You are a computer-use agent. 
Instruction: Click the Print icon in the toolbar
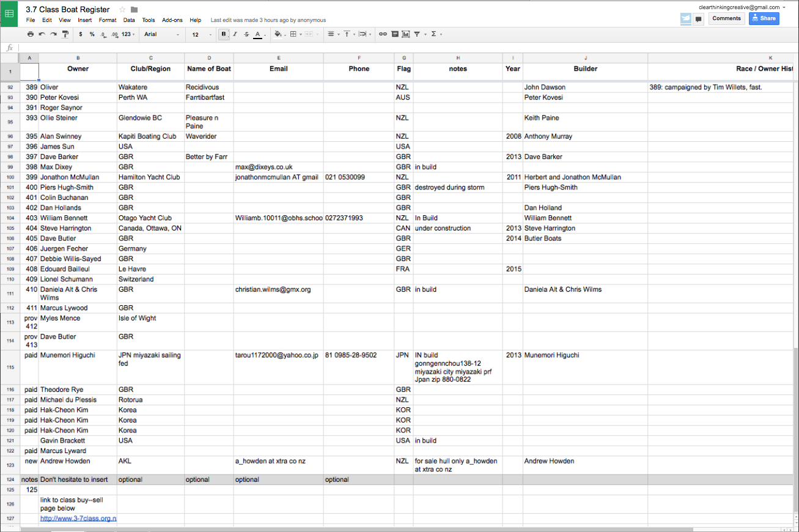pyautogui.click(x=31, y=34)
